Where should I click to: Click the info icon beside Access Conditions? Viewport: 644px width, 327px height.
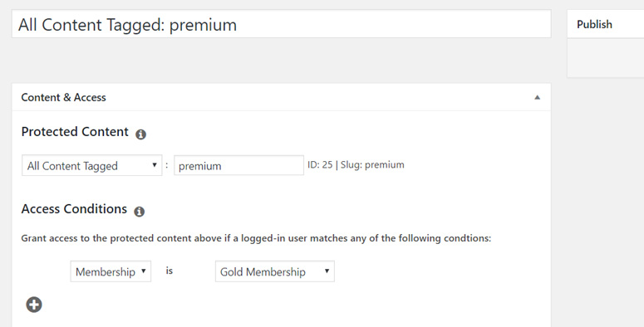click(140, 212)
